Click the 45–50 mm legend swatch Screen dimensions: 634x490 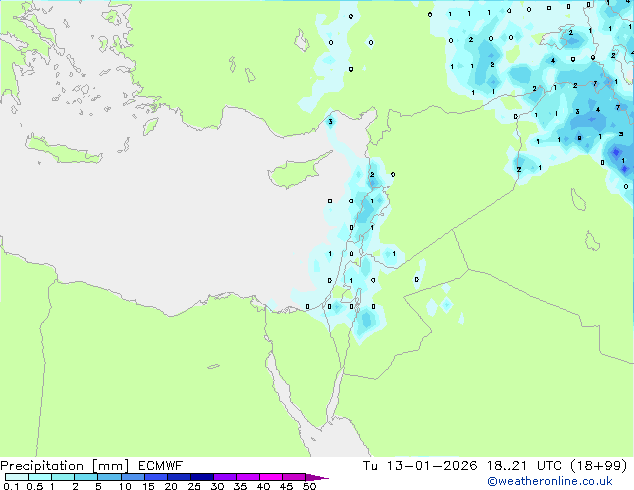(x=294, y=477)
